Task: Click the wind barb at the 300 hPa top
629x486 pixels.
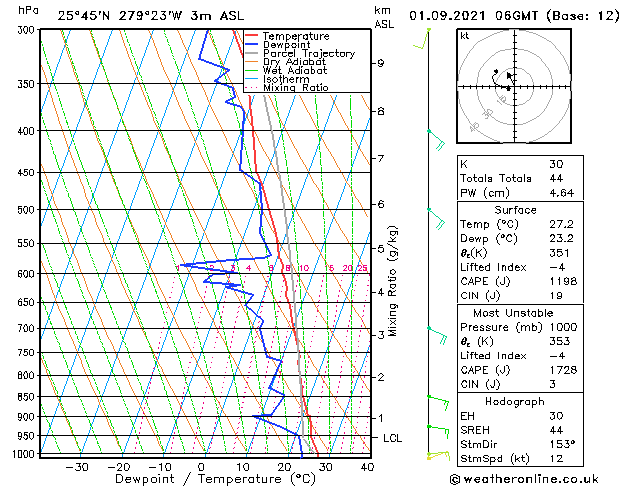Action: click(422, 38)
